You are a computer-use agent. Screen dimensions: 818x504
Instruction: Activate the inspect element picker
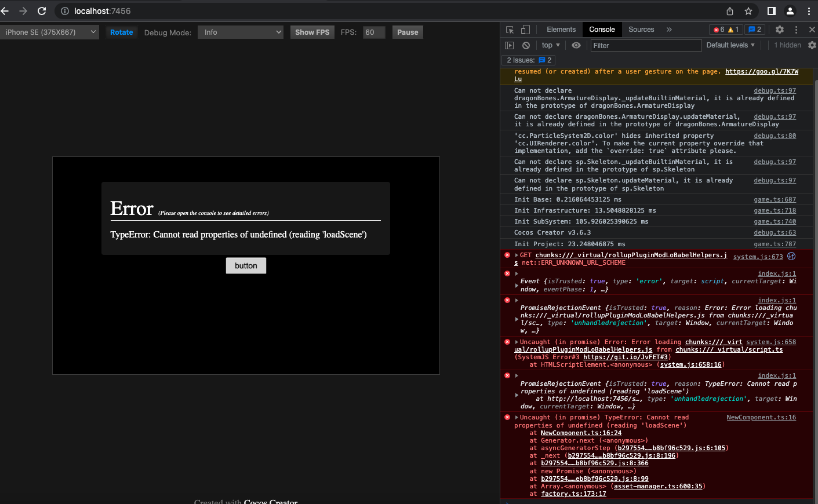(x=510, y=30)
